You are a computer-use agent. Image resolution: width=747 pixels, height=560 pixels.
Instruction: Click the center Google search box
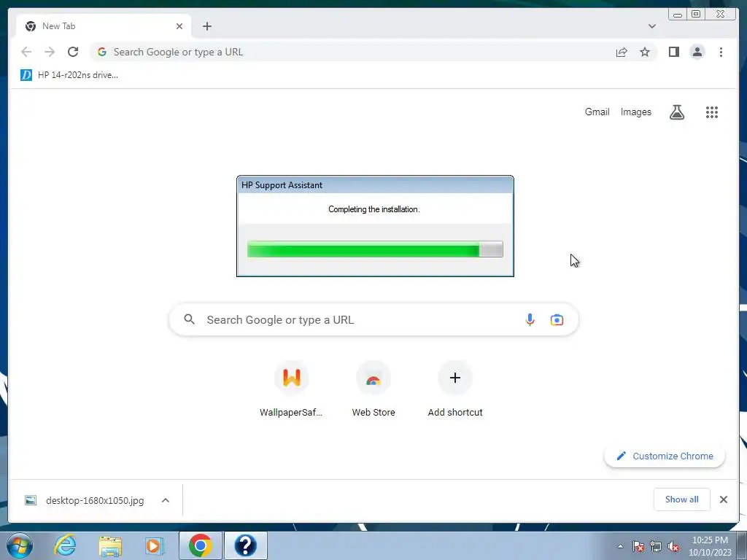click(373, 319)
